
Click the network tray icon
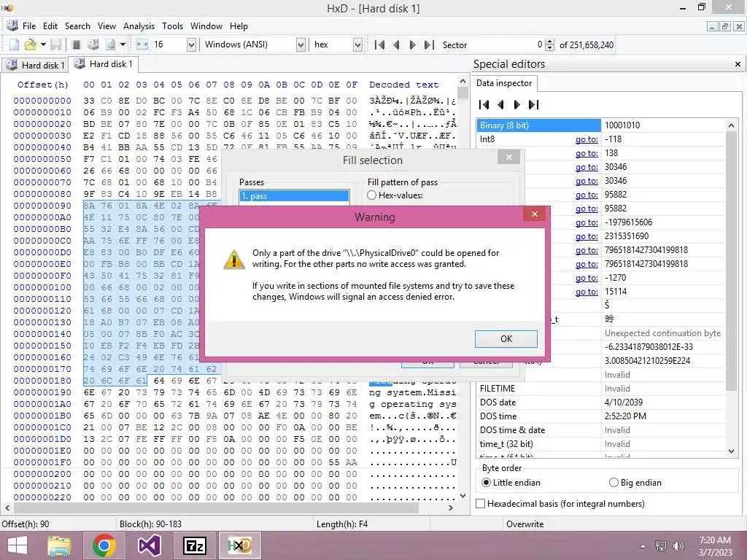[661, 546]
